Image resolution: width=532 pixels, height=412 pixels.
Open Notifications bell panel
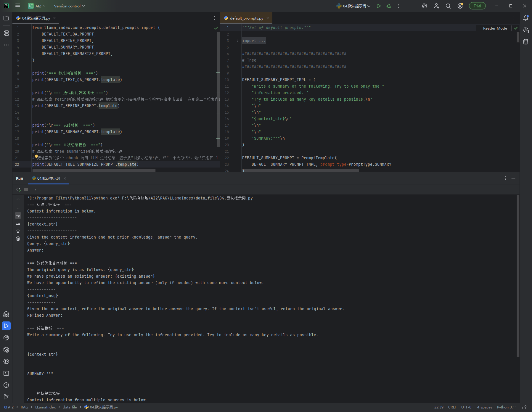(x=526, y=18)
